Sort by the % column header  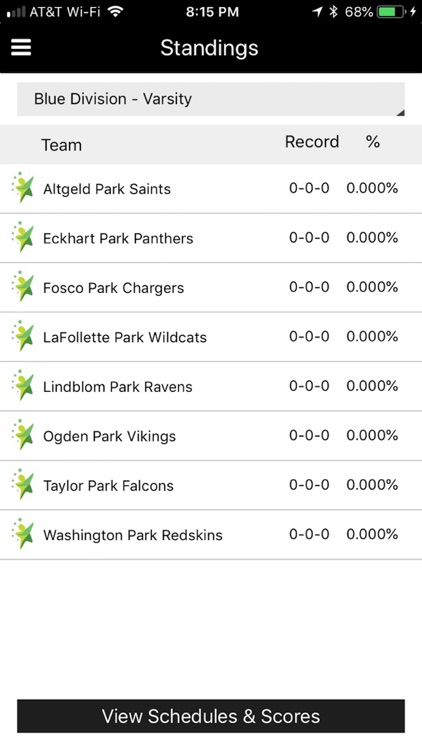[x=373, y=142]
